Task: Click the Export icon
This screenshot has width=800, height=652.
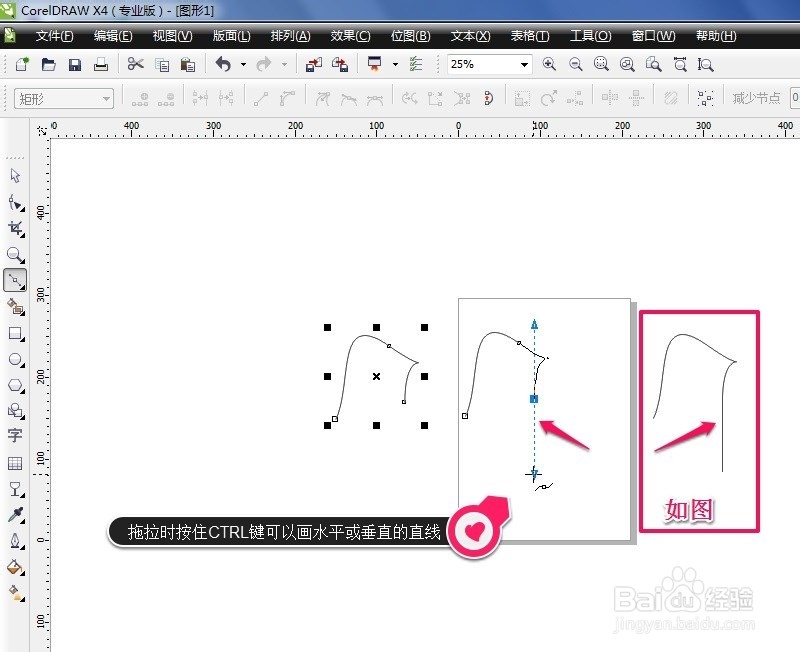Action: click(340, 64)
